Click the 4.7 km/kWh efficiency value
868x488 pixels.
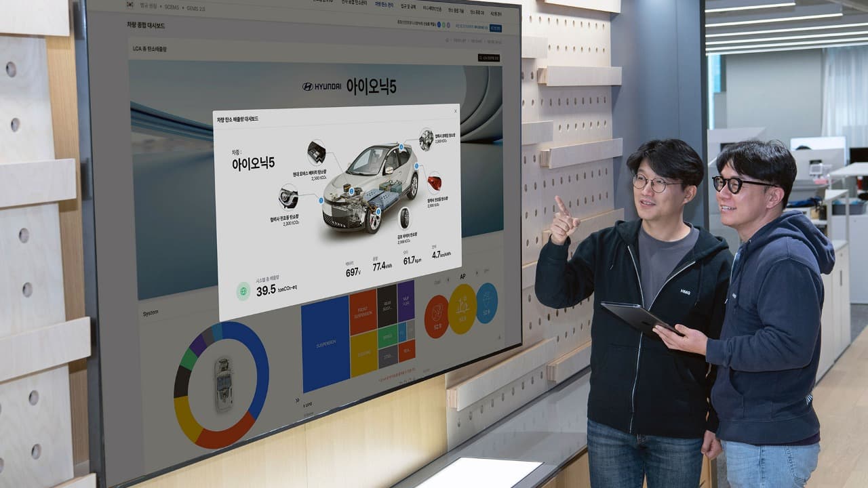pyautogui.click(x=441, y=255)
